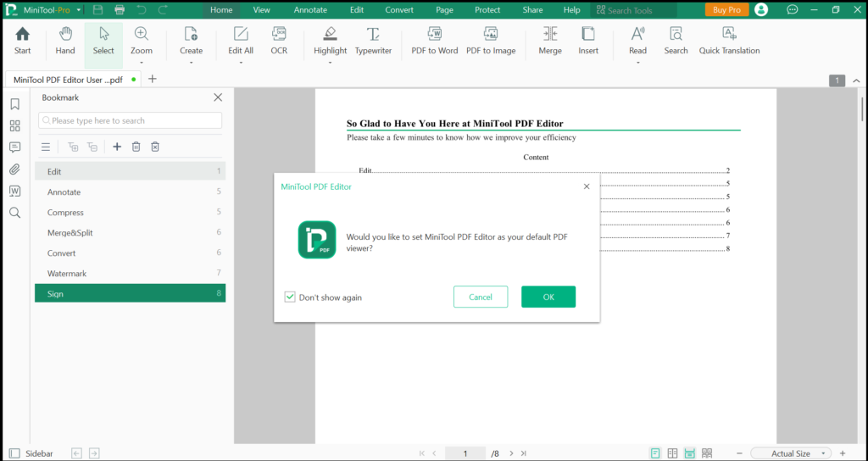Add a new bookmark with plus icon

(117, 147)
